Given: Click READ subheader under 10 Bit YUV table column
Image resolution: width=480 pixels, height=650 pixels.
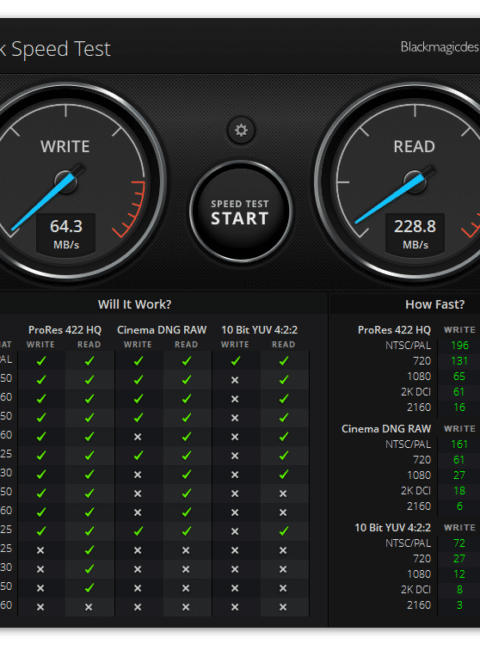Looking at the screenshot, I should point(284,344).
